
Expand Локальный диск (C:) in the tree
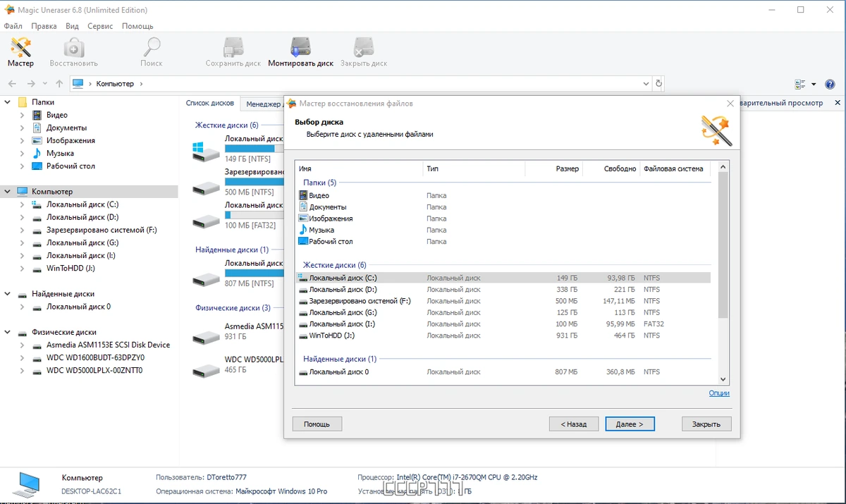[x=22, y=204]
